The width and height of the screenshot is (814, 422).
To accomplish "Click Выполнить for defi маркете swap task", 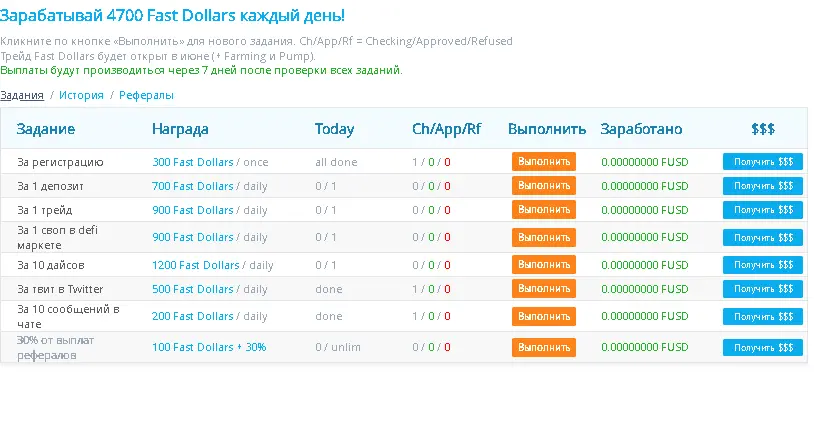I will pos(544,237).
